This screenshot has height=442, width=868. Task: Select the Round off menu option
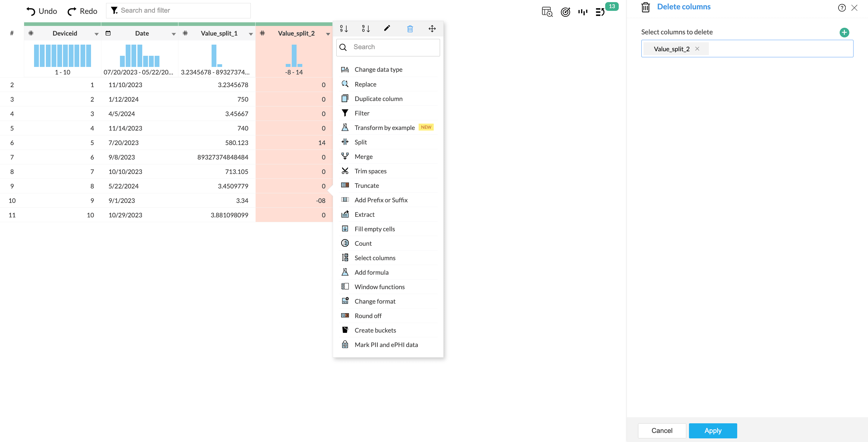(368, 316)
